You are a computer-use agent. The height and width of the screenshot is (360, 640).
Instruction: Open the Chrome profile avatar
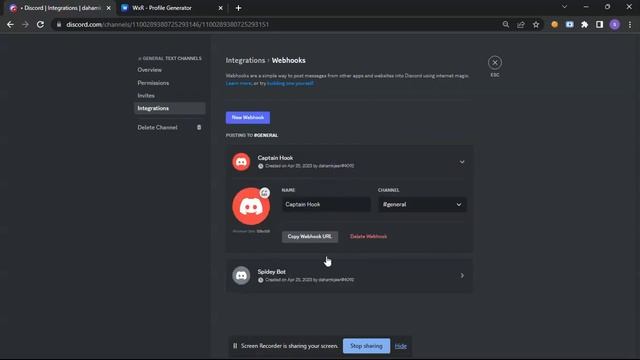pyautogui.click(x=615, y=24)
